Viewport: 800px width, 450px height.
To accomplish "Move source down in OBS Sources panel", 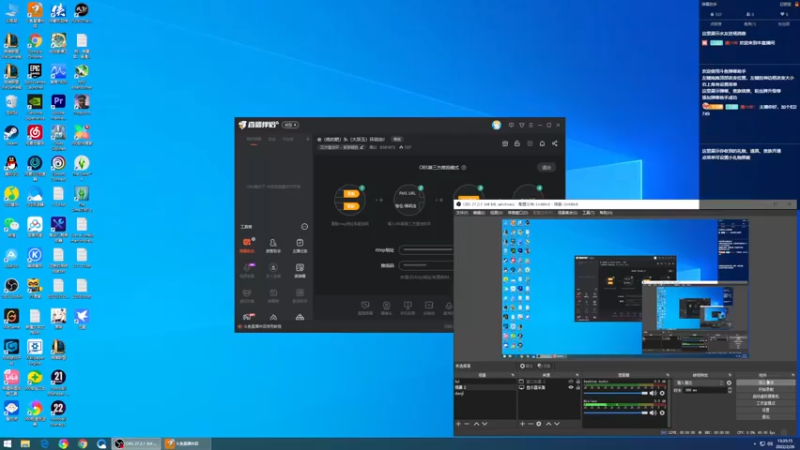I will [557, 424].
